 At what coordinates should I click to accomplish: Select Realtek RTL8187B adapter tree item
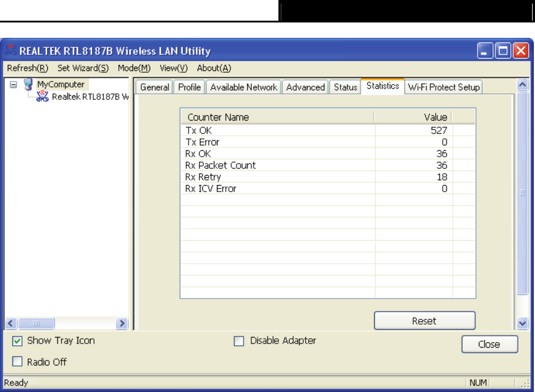(x=90, y=97)
